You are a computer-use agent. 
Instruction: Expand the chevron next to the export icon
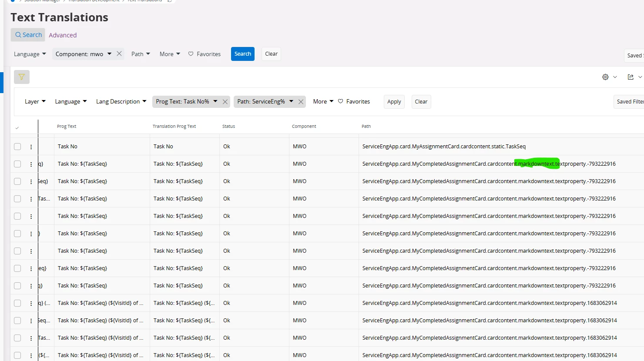tap(640, 77)
